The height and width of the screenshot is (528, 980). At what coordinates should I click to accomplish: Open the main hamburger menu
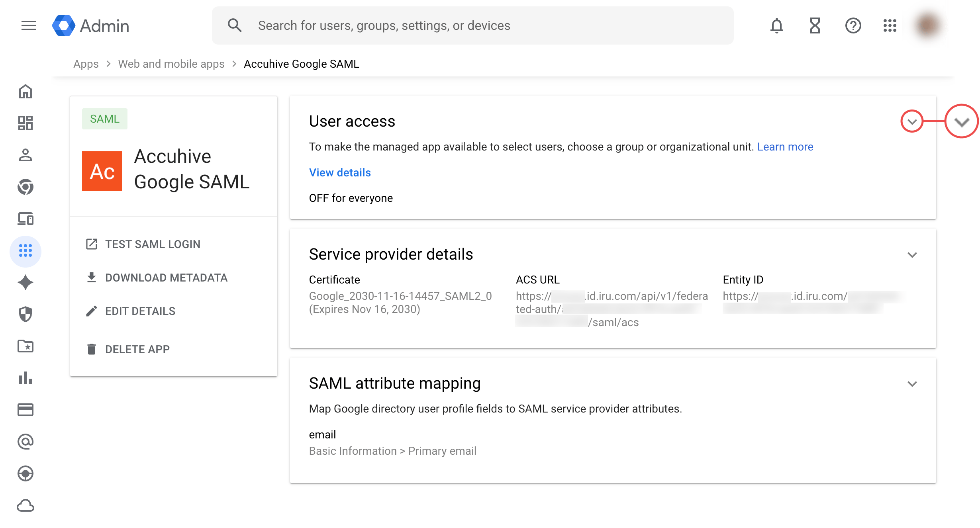[x=28, y=25]
